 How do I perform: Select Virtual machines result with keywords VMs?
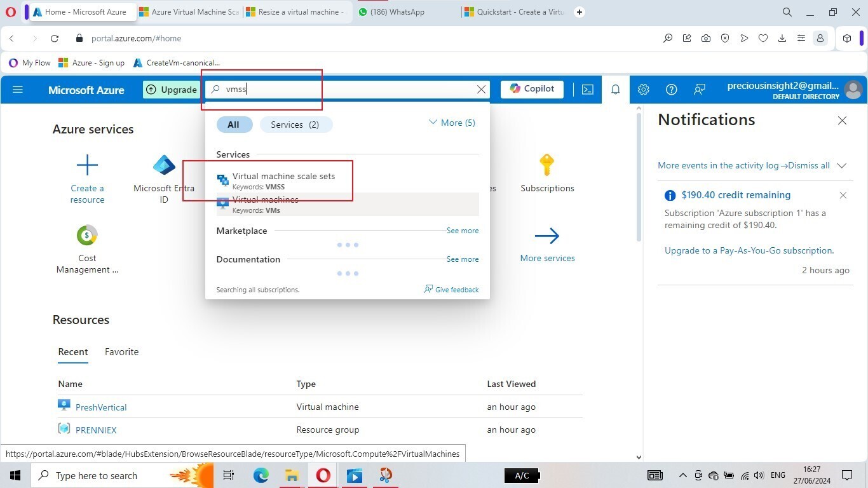point(348,205)
